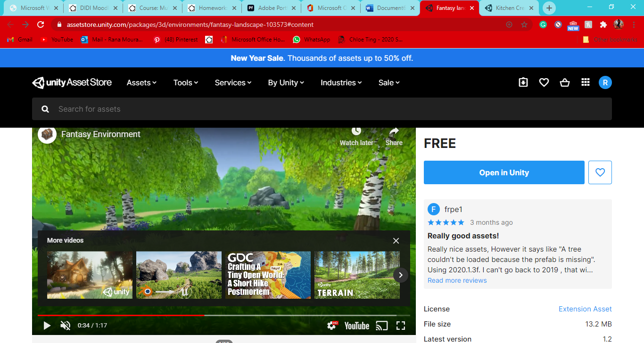Expand the By Unity menu
644x343 pixels.
(286, 82)
